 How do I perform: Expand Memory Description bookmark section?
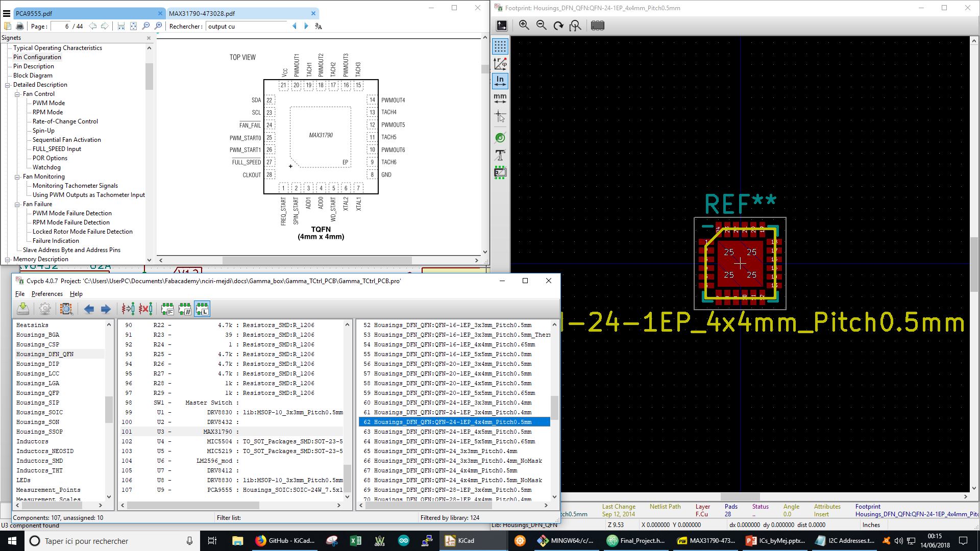[8, 259]
